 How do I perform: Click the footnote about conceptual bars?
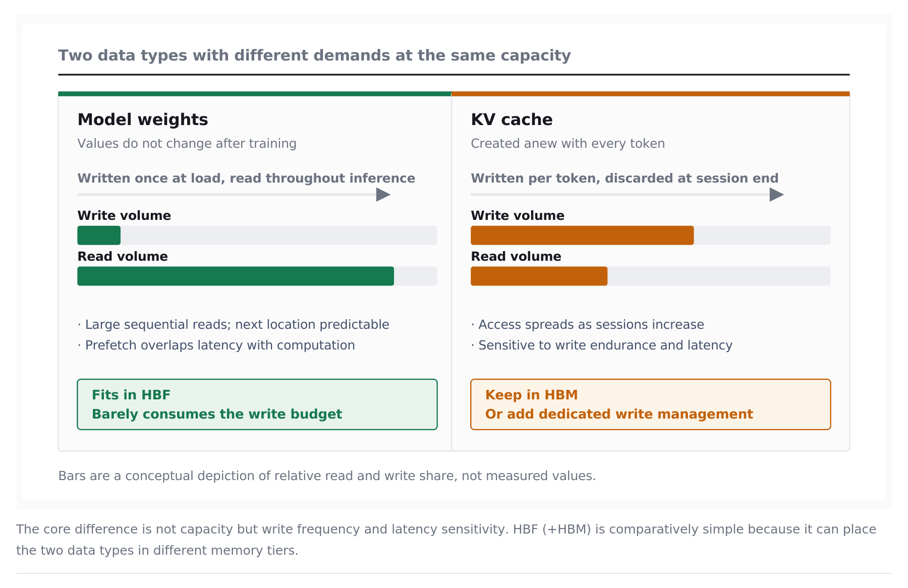coord(327,476)
